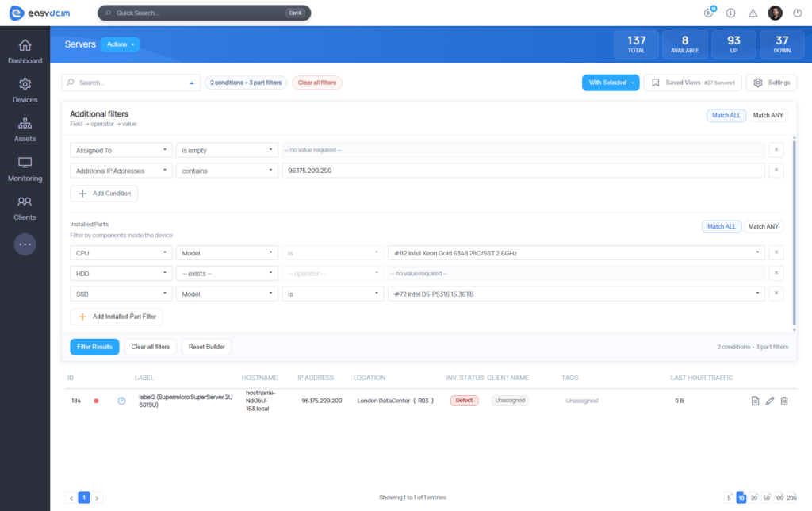
Task: Click the easydcim logo
Action: click(x=40, y=13)
